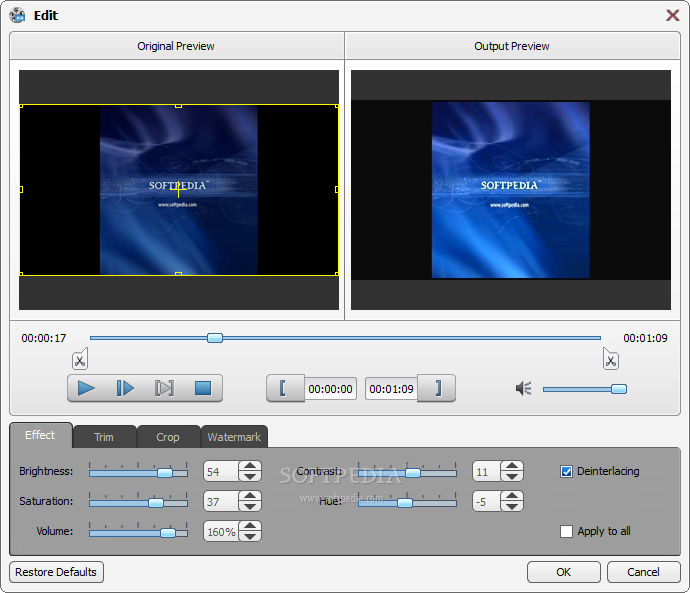
Task: Click the top-middle crop handle
Action: [x=178, y=106]
